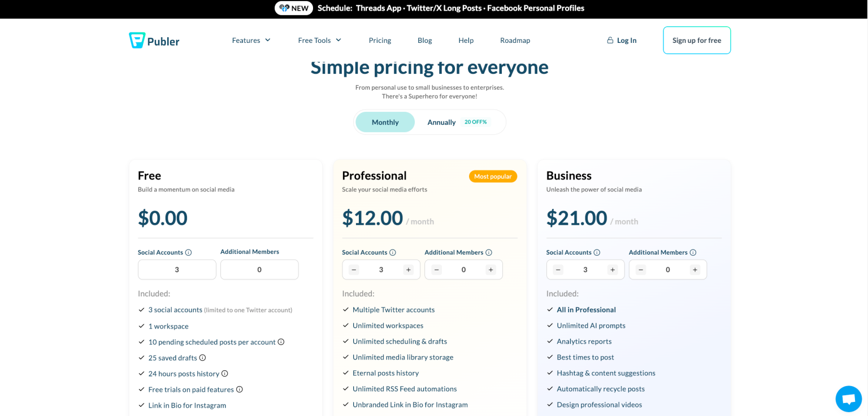868x416 pixels.
Task: Open the Free Tools dropdown
Action: pos(319,40)
